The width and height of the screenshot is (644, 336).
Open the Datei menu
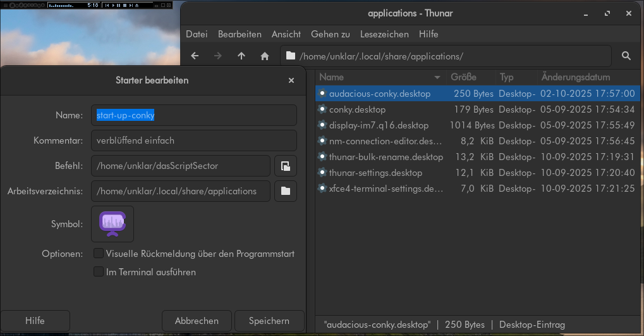[197, 34]
